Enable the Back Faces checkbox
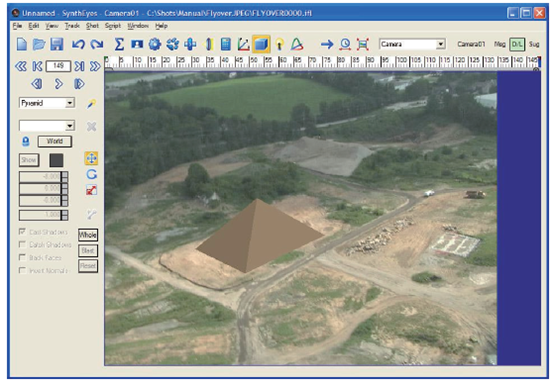The image size is (554, 383). pos(22,257)
